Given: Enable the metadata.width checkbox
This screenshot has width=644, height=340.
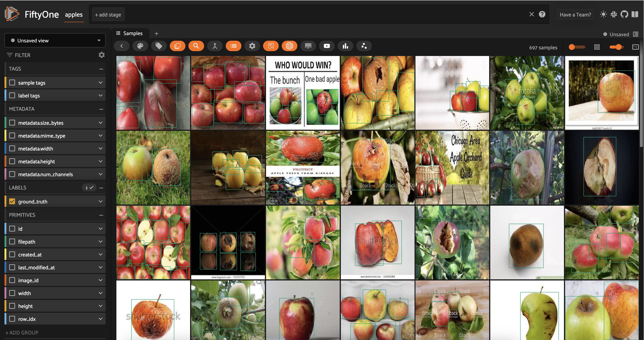Looking at the screenshot, I should point(12,149).
